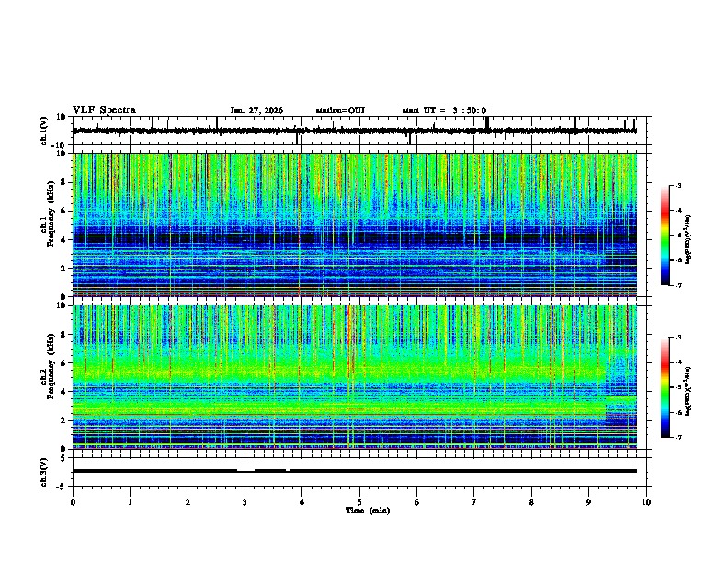Click the time axis tick label 5
Image resolution: width=728 pixels, height=563 pixels.
pyautogui.click(x=359, y=502)
